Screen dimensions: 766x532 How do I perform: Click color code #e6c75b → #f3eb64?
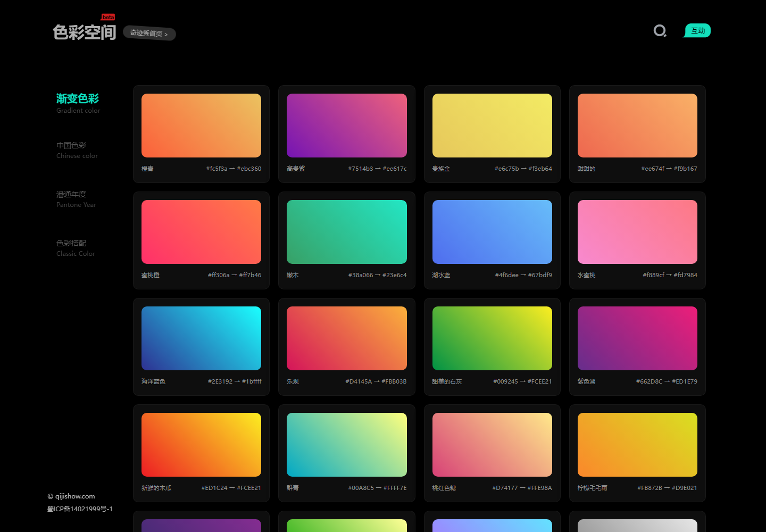point(523,169)
